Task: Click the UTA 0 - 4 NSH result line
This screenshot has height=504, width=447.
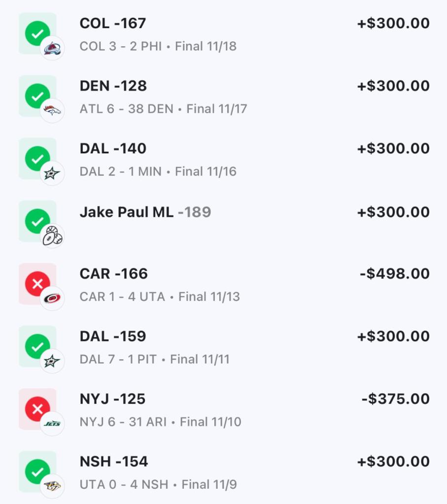Action: tap(158, 485)
